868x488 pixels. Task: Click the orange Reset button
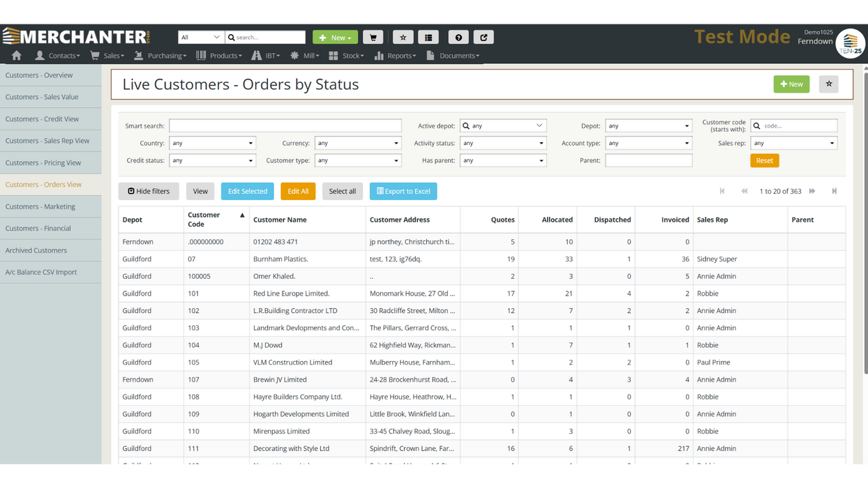click(x=765, y=160)
